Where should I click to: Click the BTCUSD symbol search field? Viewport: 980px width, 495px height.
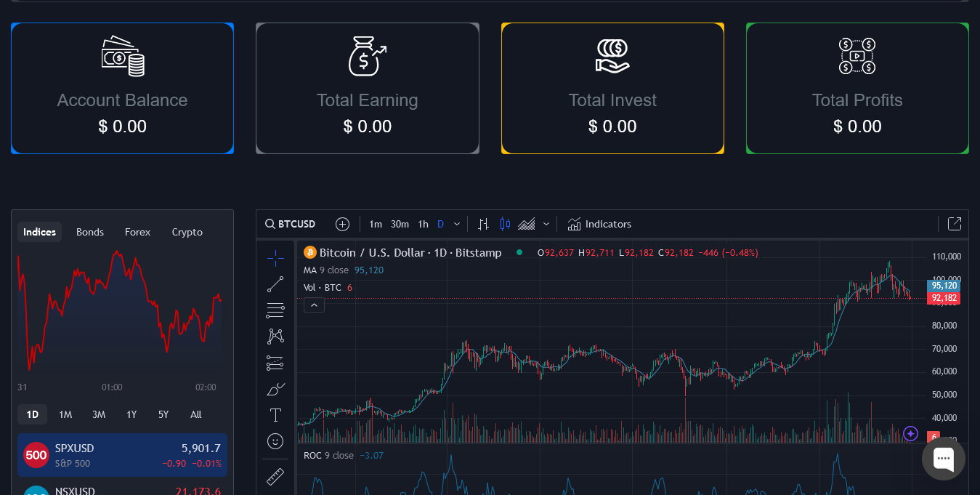point(291,224)
